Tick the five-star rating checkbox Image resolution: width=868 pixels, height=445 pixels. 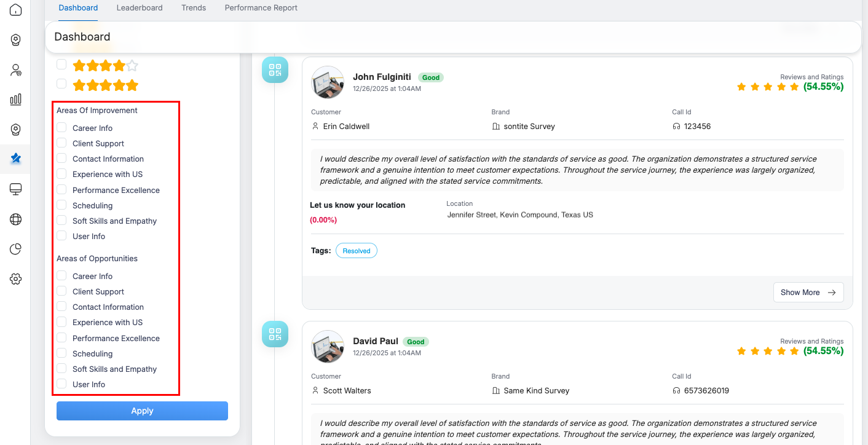coord(61,84)
